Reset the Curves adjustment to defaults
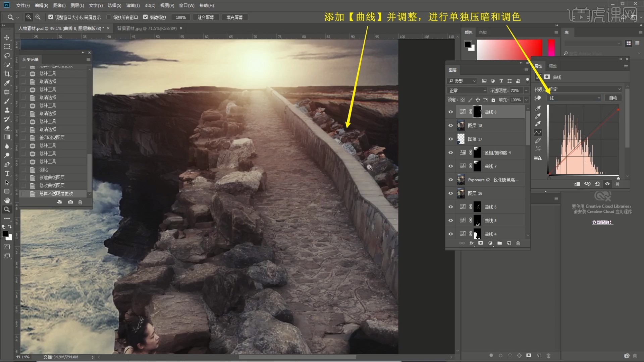The image size is (644, 362). [597, 184]
